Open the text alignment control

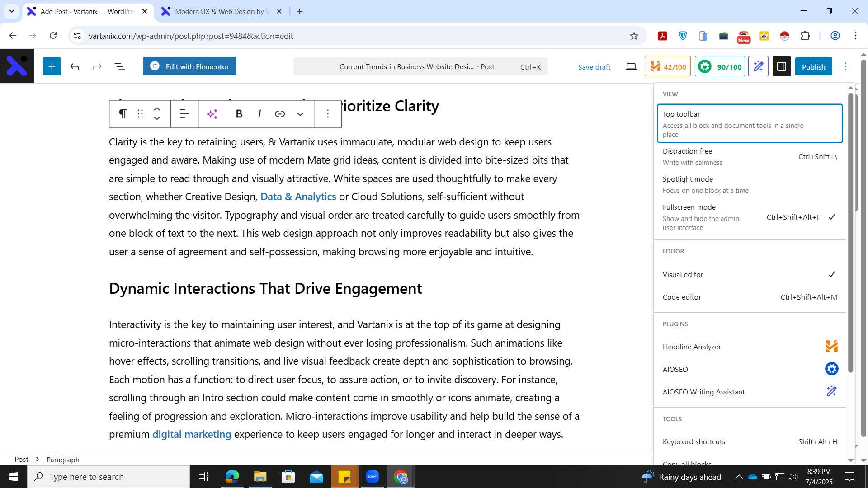(x=184, y=114)
